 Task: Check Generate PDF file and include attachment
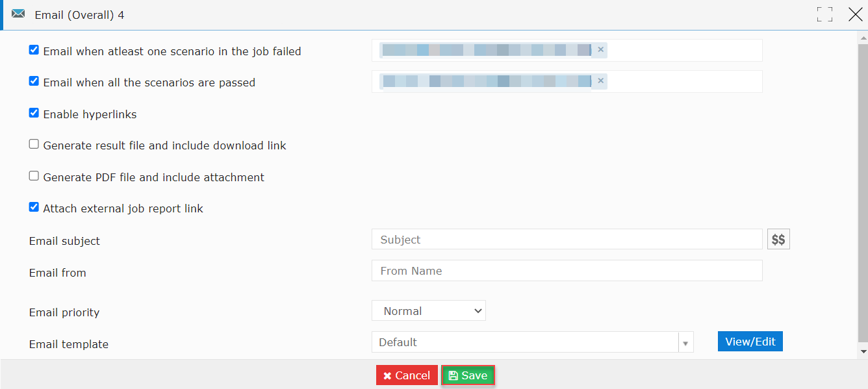point(34,176)
